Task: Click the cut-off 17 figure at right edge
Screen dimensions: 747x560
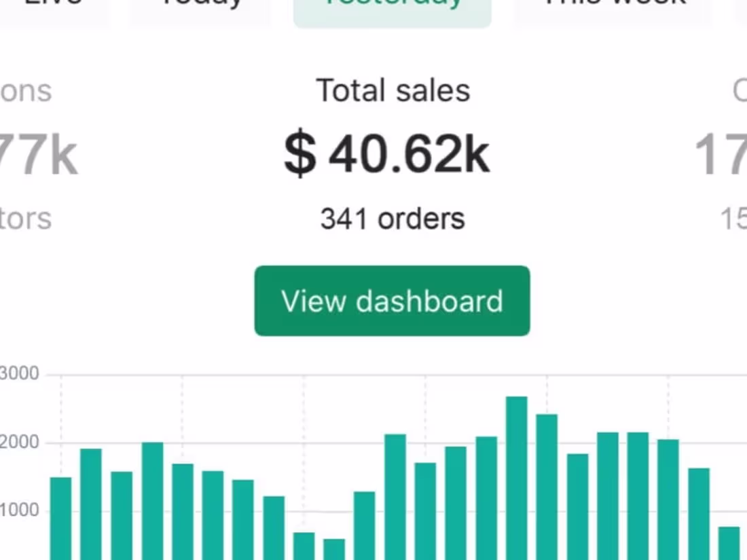Action: tap(721, 156)
